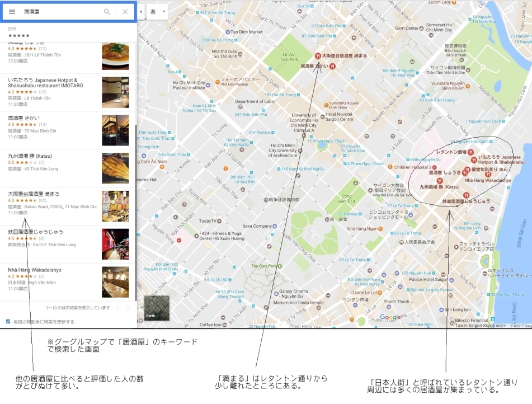The height and width of the screenshot is (404, 532).
Task: Click the magnifier search icon
Action: tap(107, 12)
